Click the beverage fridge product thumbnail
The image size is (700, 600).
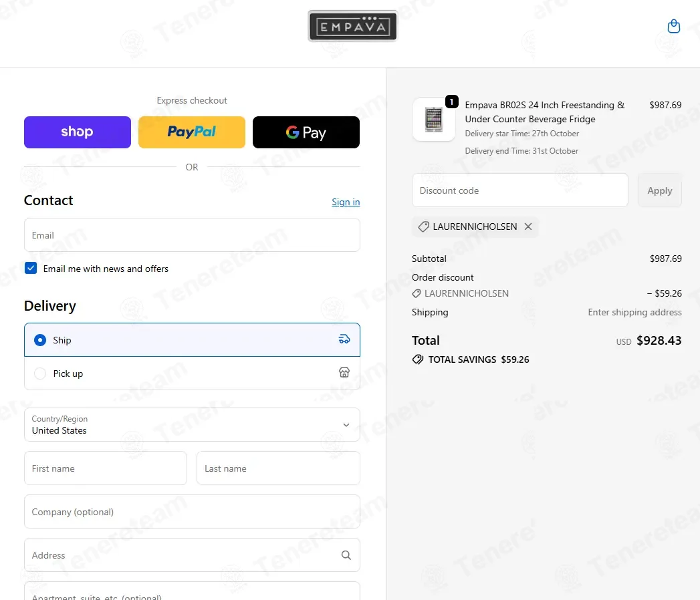point(433,120)
